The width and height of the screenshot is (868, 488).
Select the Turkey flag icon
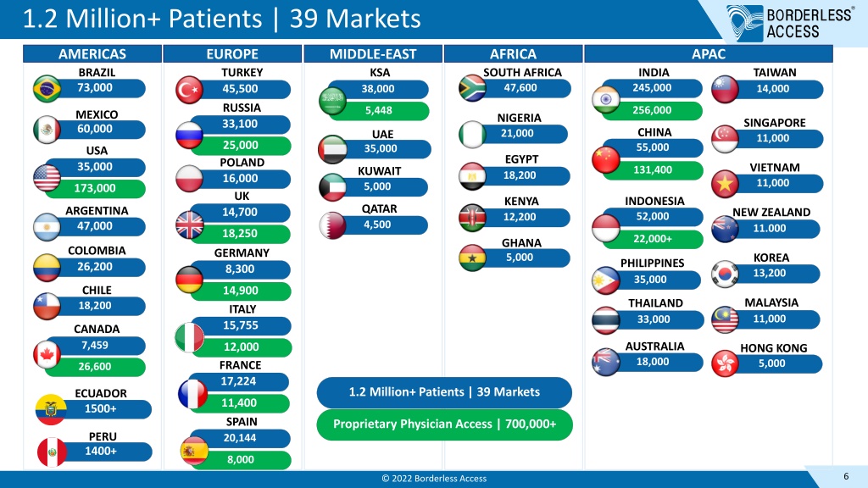point(189,90)
